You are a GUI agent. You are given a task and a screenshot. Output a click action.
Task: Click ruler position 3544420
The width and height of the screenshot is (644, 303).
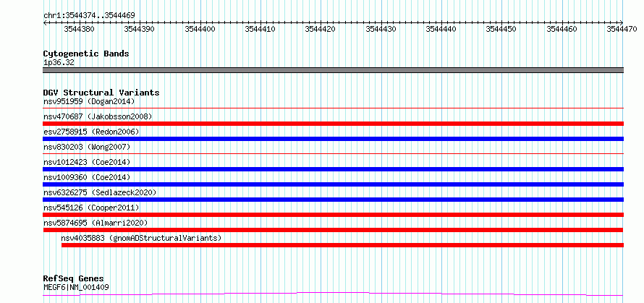[321, 29]
